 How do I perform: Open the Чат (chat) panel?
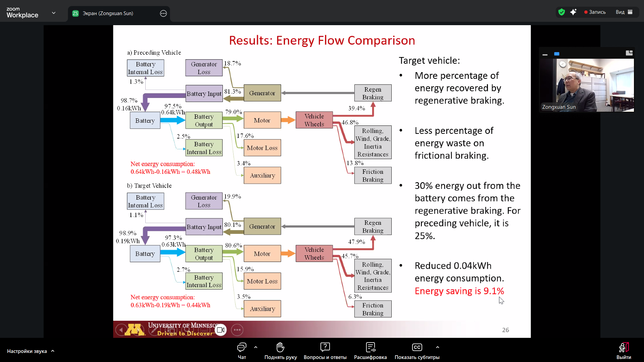[x=242, y=351]
